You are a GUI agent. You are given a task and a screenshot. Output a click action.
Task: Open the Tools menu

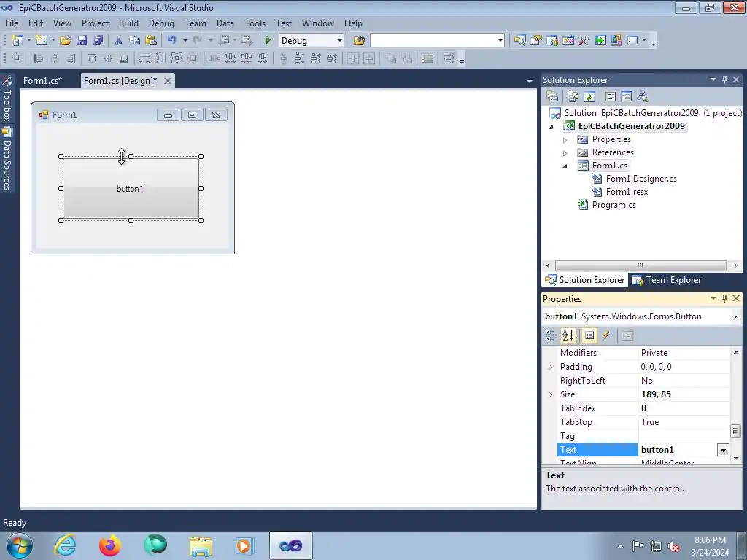coord(255,23)
